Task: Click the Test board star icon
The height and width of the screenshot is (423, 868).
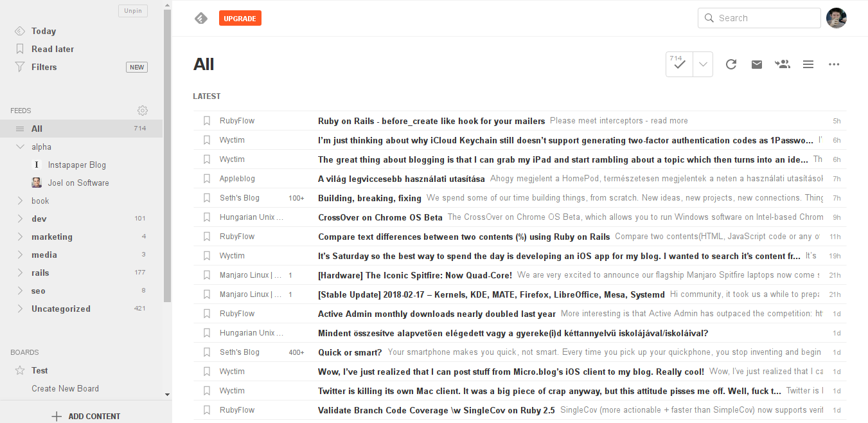Action: click(19, 370)
